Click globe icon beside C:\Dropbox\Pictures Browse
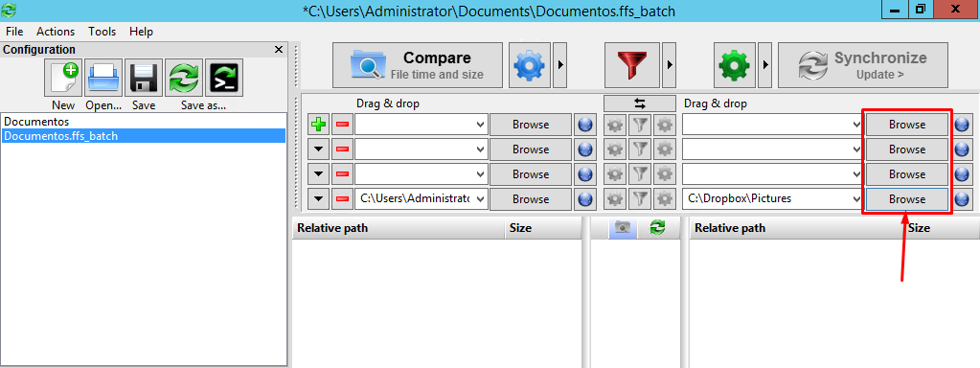 pyautogui.click(x=963, y=199)
